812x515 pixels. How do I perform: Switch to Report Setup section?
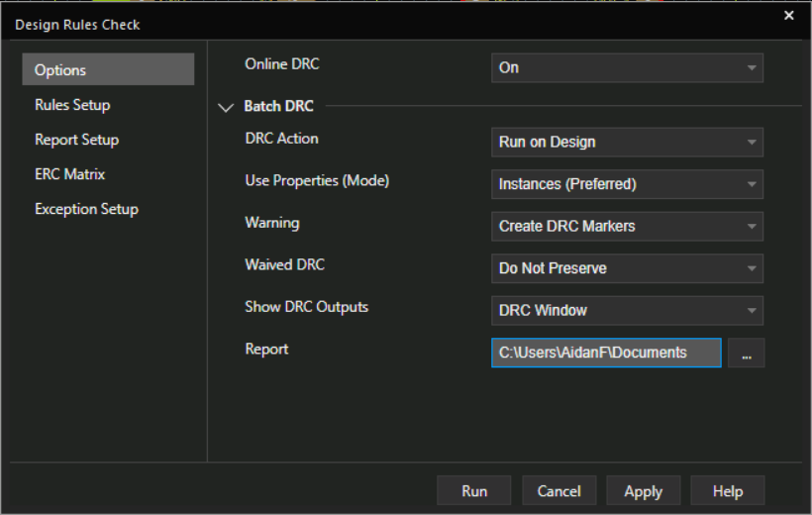pyautogui.click(x=76, y=140)
